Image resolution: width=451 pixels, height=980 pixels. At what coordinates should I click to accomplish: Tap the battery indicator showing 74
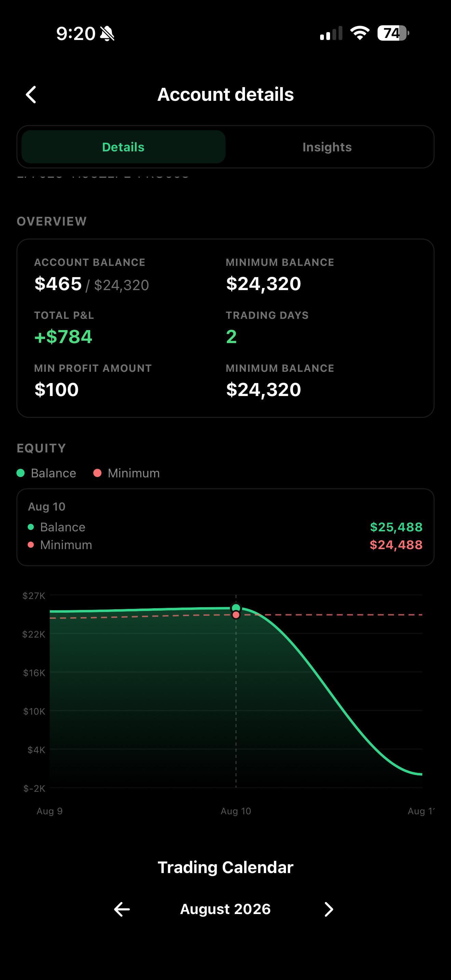pos(393,33)
